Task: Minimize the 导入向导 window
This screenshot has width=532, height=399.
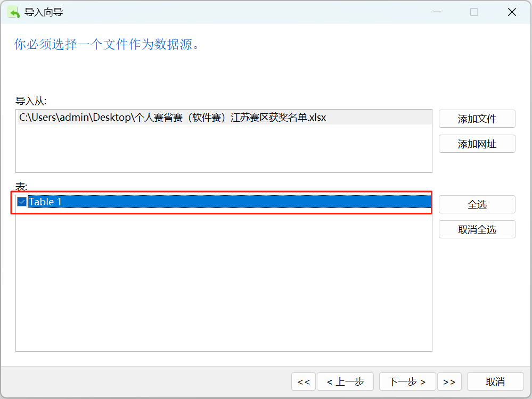Action: (x=437, y=12)
